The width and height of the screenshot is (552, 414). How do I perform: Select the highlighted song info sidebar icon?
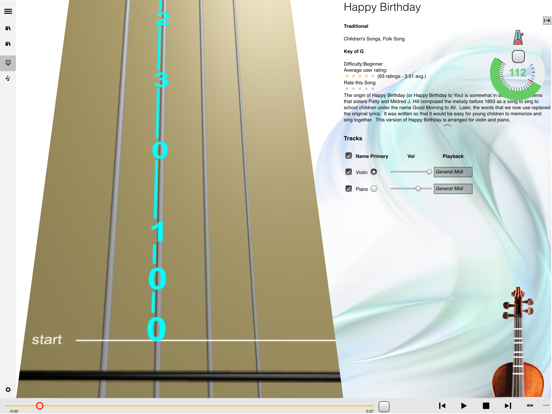click(x=8, y=63)
